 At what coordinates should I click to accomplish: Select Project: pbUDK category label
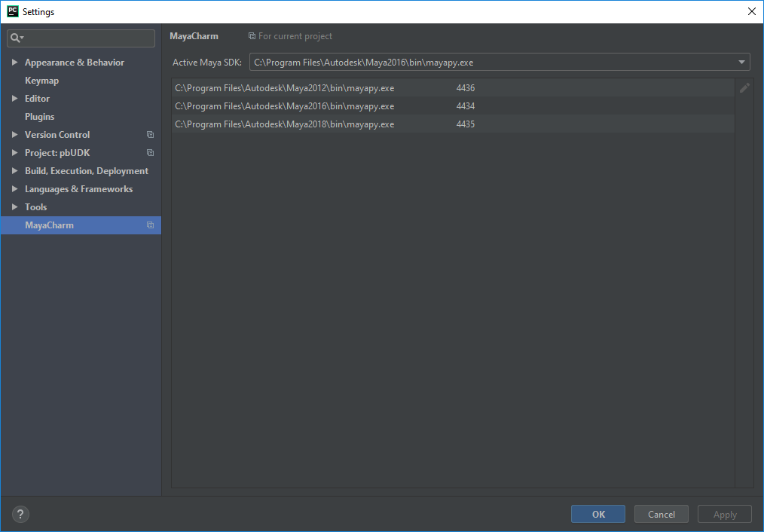click(57, 152)
